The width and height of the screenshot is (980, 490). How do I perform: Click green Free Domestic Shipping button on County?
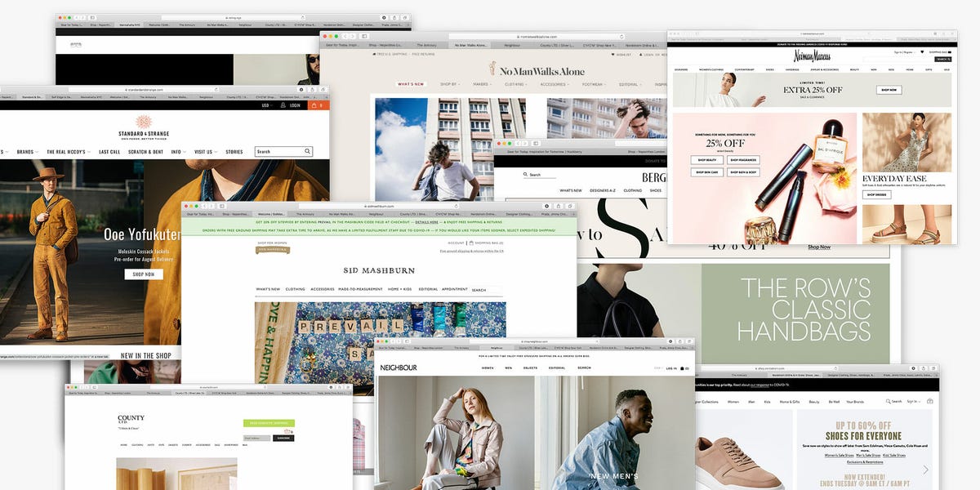[x=269, y=424]
